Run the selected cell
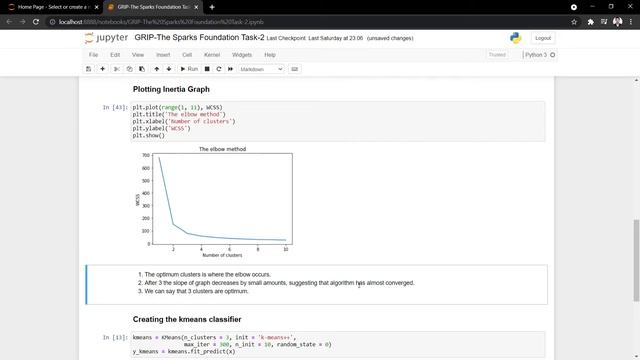Viewport: 640px width, 360px height. [x=189, y=69]
